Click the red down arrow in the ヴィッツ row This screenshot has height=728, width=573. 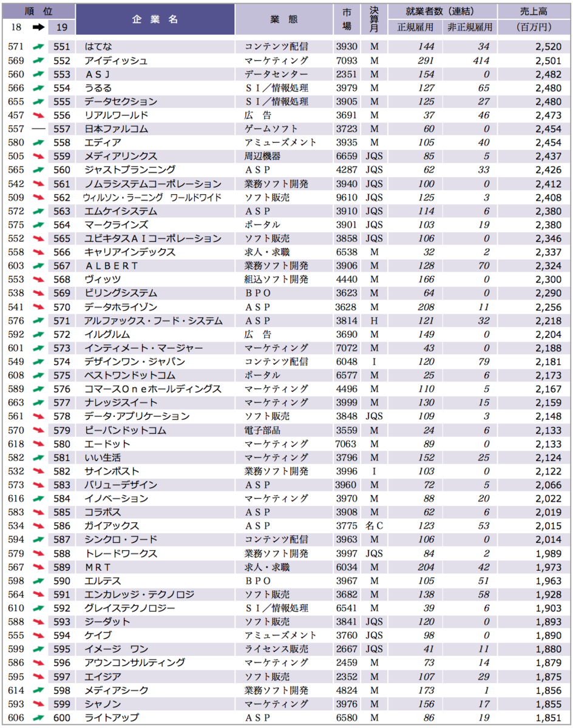click(39, 280)
